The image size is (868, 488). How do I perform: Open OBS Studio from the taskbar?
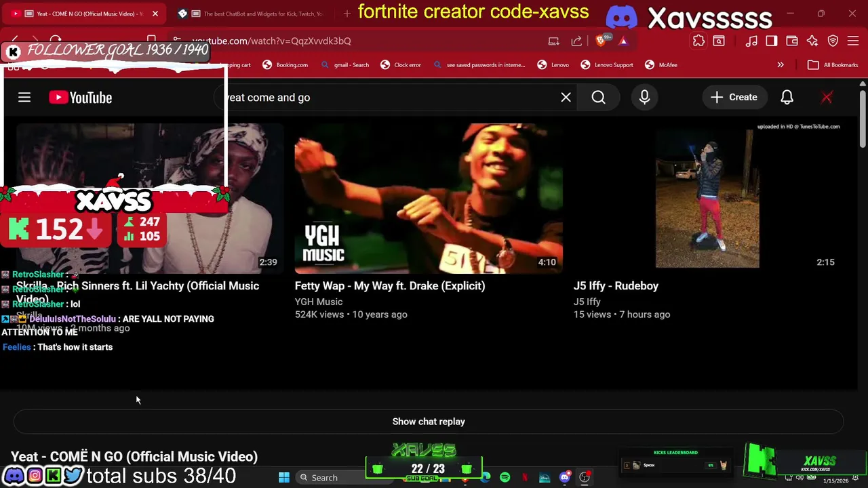[x=585, y=477]
